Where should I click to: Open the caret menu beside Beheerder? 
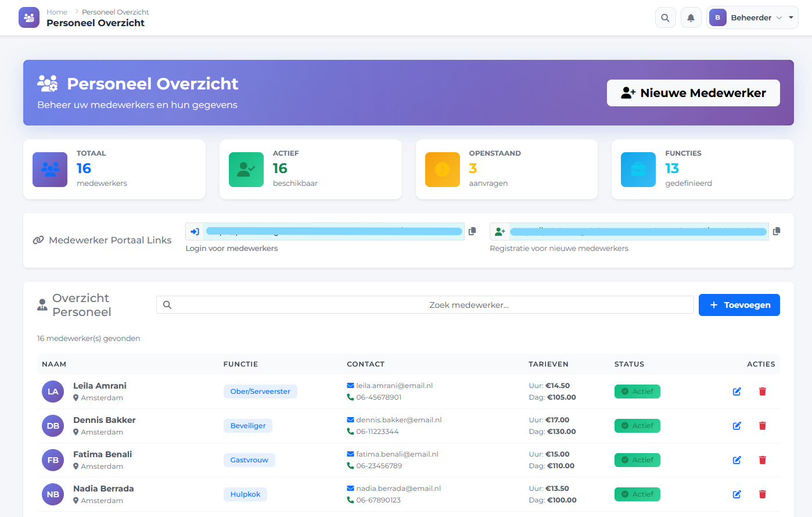(791, 18)
